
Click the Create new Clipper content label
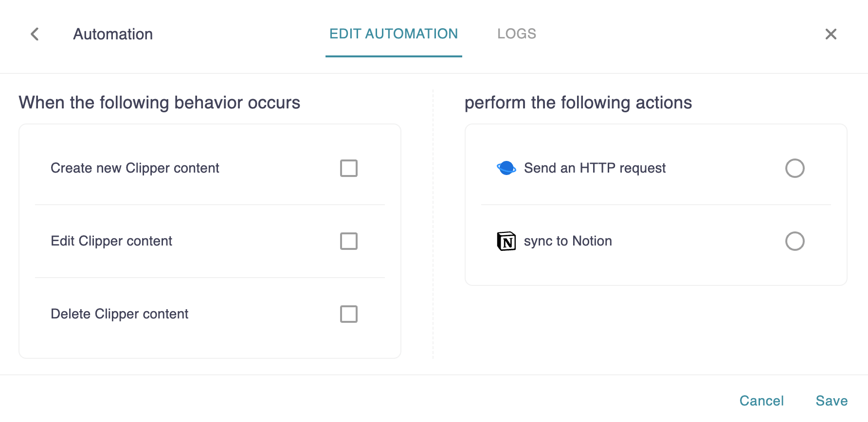(x=135, y=168)
